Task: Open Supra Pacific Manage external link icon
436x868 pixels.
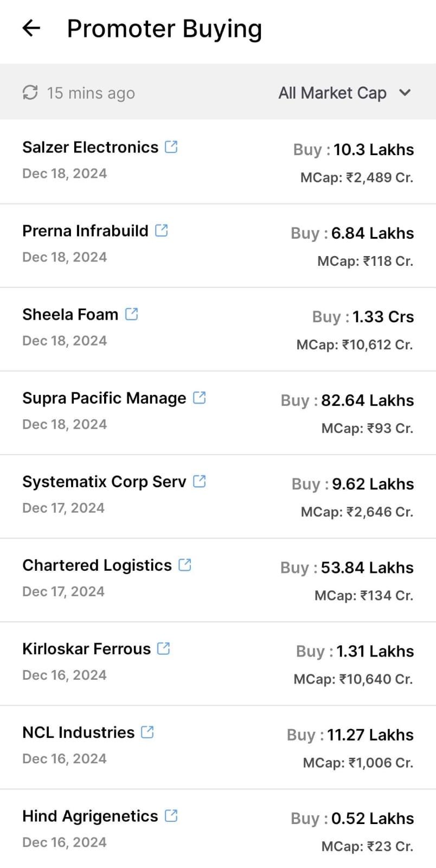Action: 200,398
